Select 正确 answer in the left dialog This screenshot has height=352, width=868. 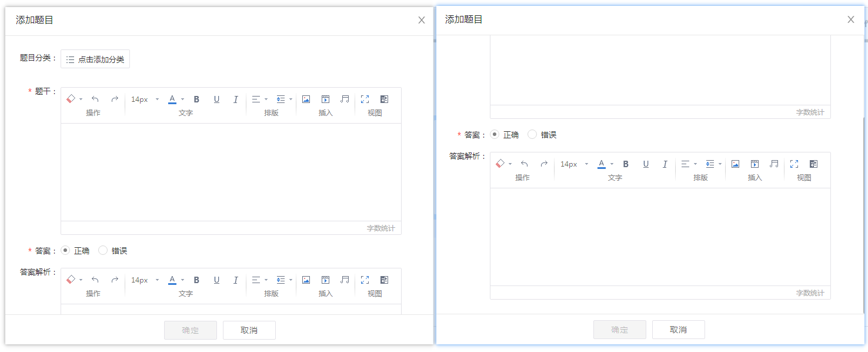click(65, 250)
